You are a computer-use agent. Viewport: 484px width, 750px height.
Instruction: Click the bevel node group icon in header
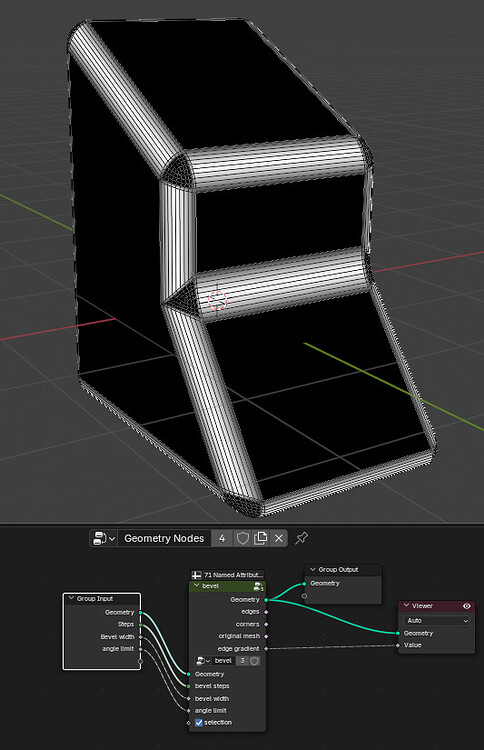pyautogui.click(x=258, y=586)
